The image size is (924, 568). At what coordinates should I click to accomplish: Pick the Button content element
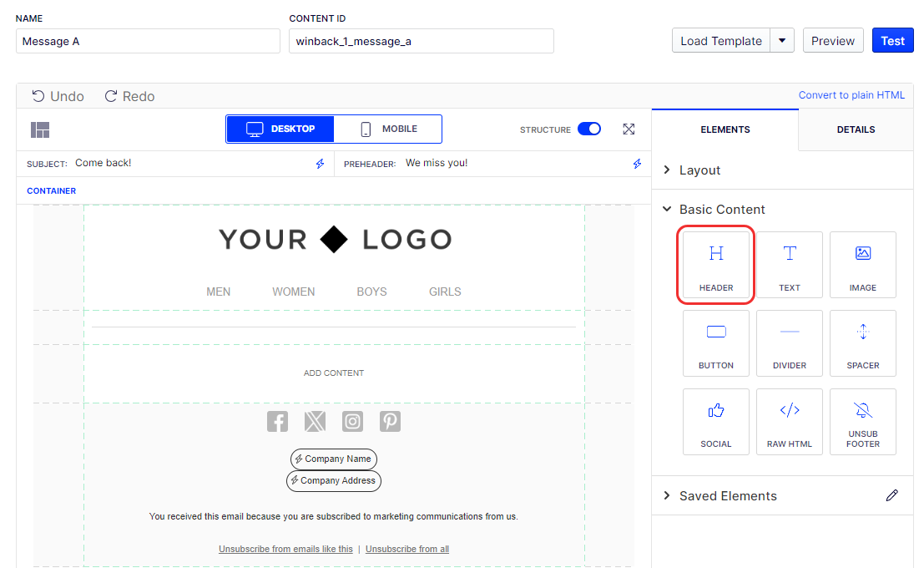click(x=715, y=343)
